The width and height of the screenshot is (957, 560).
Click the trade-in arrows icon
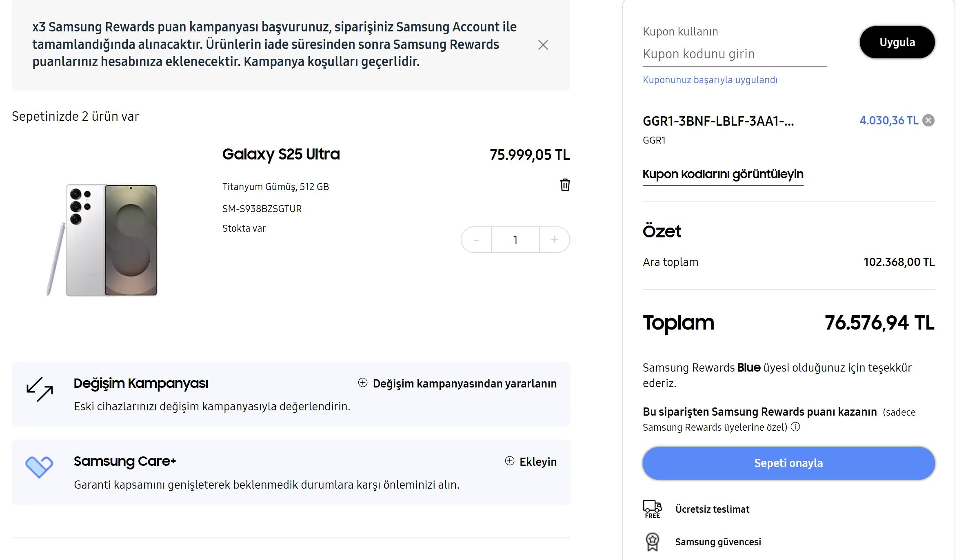pyautogui.click(x=40, y=389)
